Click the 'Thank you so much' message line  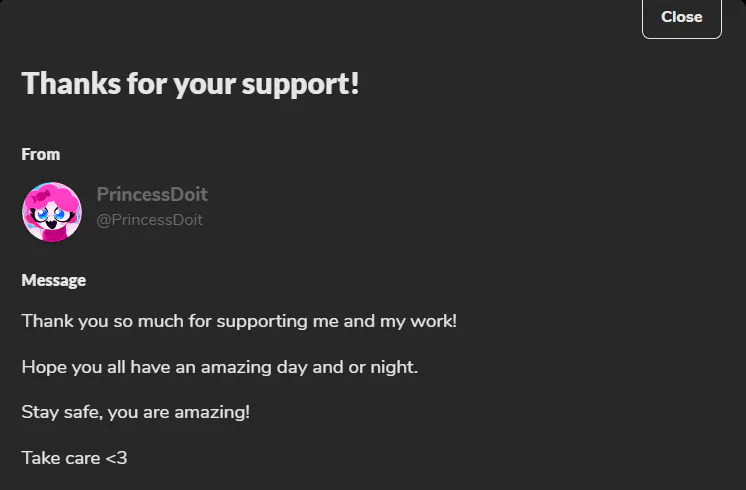239,321
